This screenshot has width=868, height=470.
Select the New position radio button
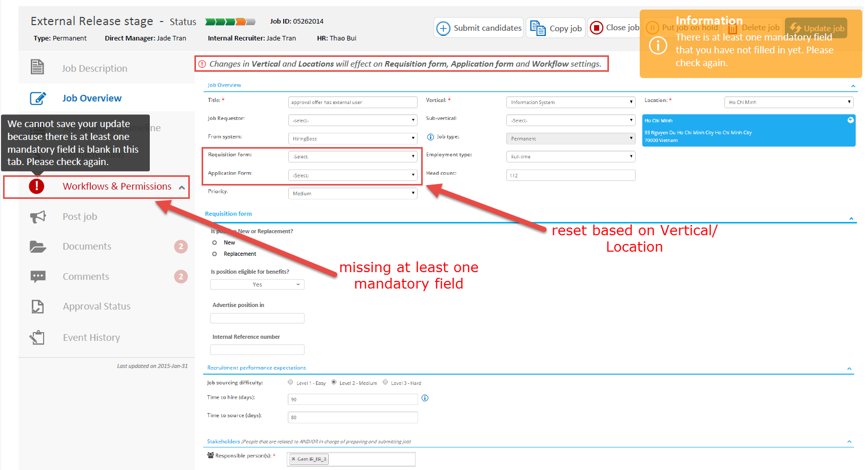(214, 243)
